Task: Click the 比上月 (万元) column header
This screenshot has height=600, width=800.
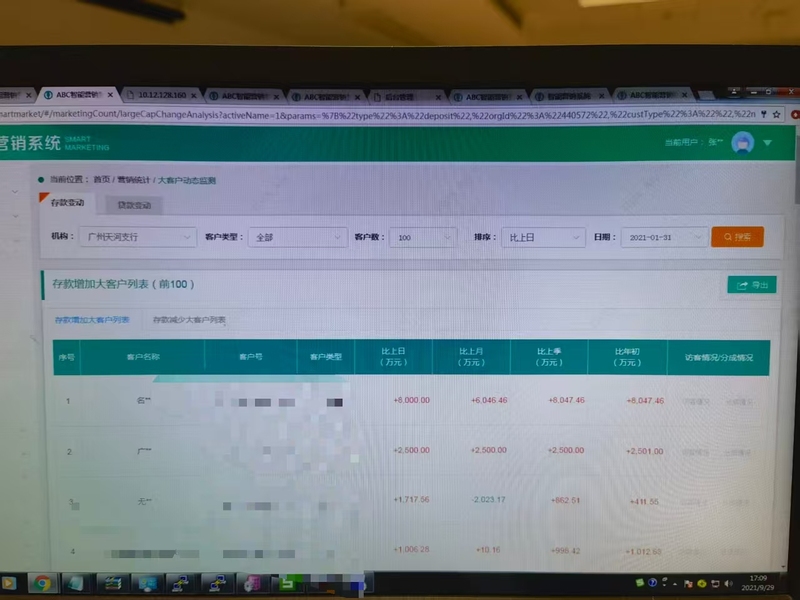Action: click(x=471, y=357)
